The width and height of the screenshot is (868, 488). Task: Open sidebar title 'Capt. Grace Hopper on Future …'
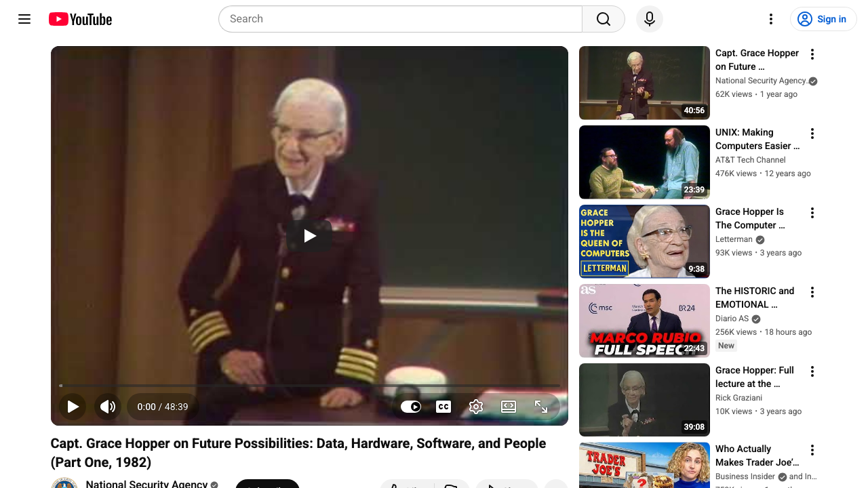[x=757, y=60]
